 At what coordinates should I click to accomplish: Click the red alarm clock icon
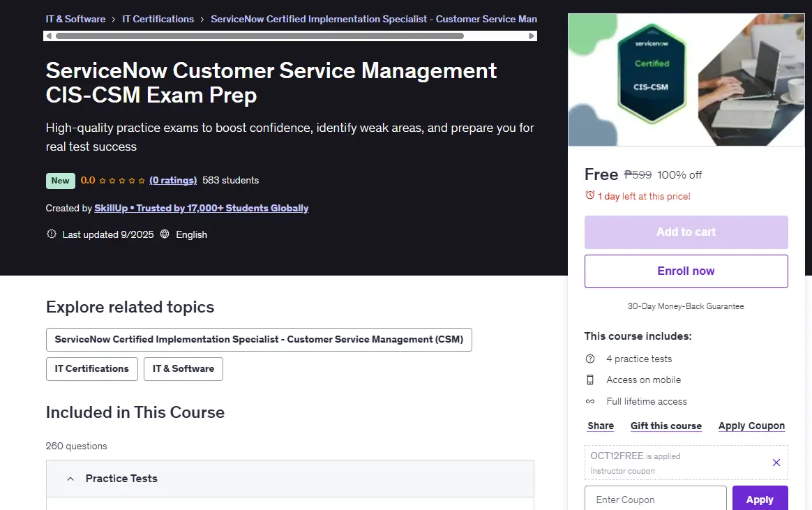click(590, 195)
